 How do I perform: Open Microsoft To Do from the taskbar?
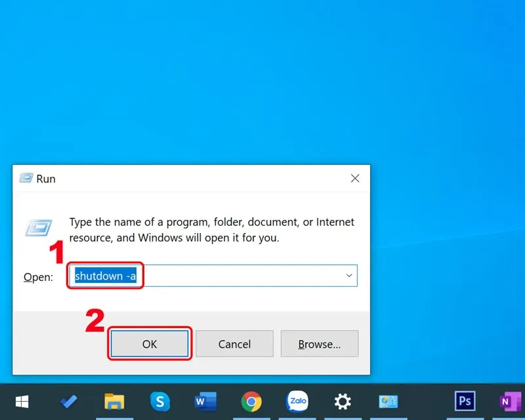click(x=69, y=402)
